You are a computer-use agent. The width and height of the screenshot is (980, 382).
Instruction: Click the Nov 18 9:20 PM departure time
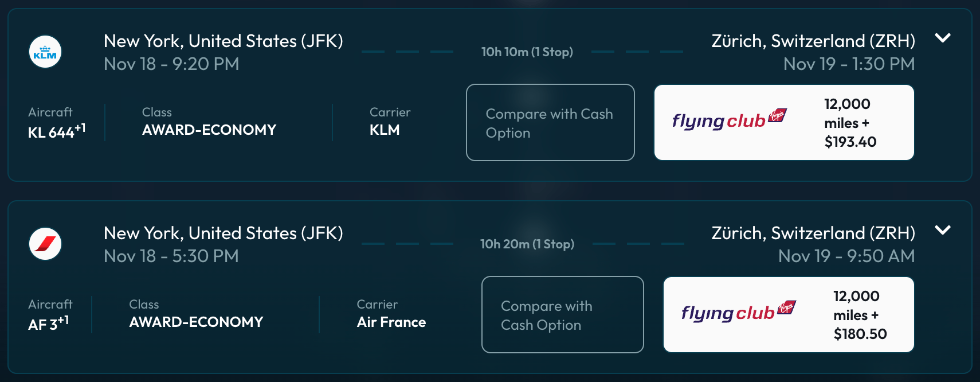171,64
